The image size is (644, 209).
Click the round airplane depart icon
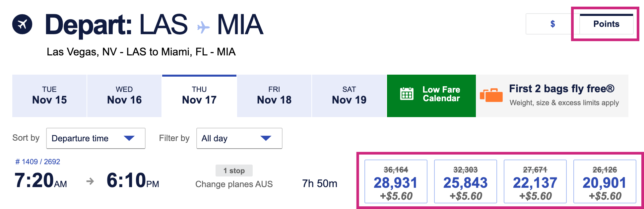(x=22, y=24)
